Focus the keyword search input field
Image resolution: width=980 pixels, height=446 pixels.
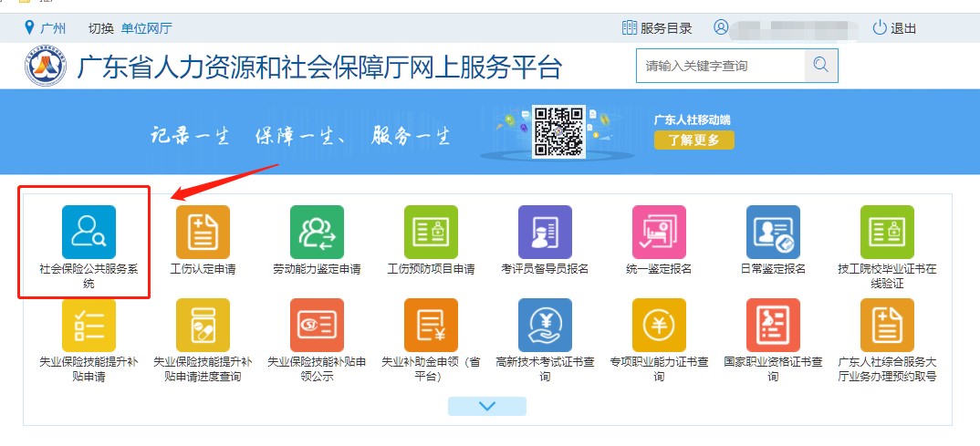[x=721, y=66]
